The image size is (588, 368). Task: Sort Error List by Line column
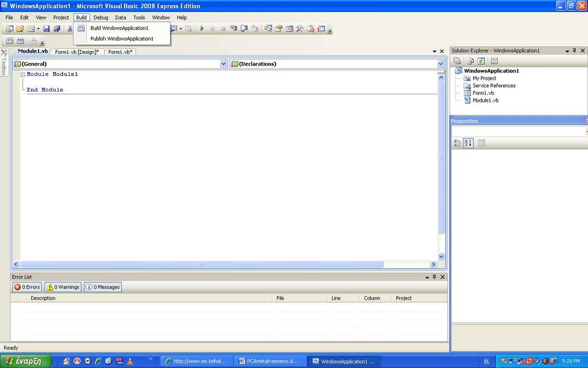point(343,298)
